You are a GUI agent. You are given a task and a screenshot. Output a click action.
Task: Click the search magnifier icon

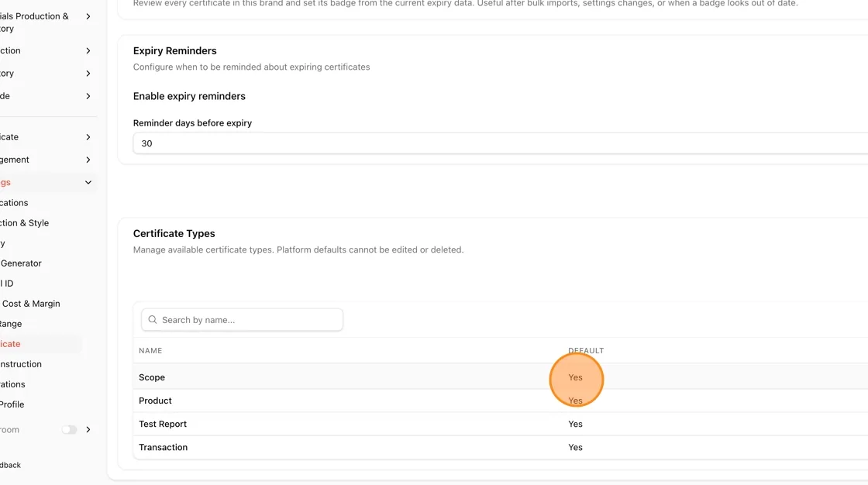point(153,320)
